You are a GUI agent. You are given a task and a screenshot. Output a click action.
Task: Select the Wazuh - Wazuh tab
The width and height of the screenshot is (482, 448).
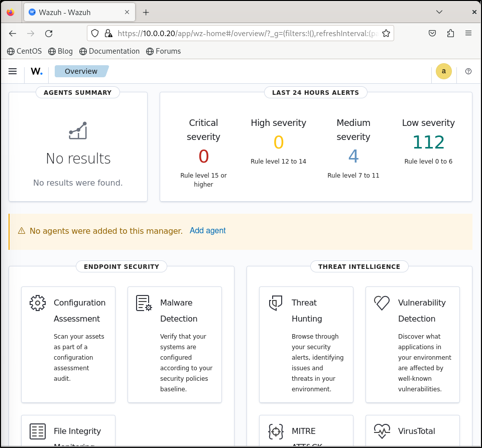click(79, 12)
